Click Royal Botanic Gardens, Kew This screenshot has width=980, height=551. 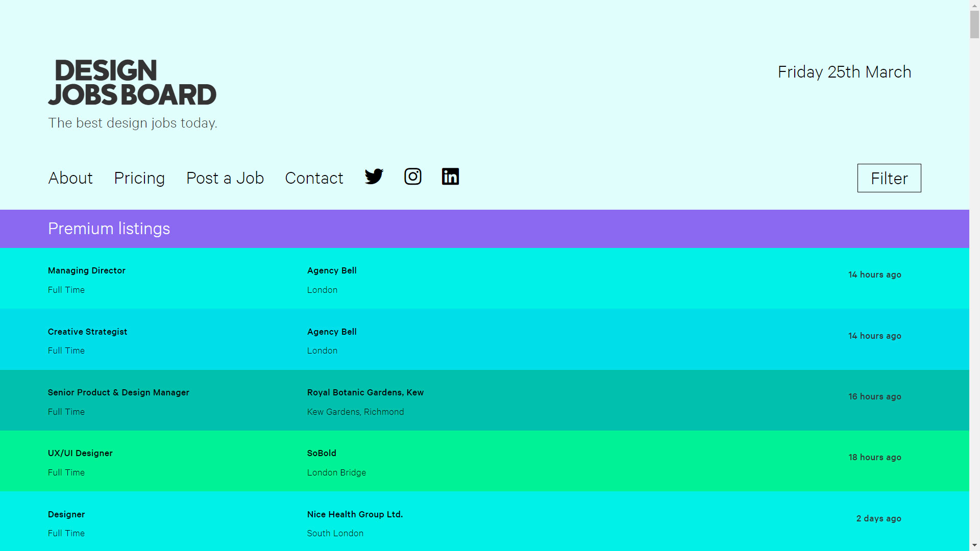(365, 392)
